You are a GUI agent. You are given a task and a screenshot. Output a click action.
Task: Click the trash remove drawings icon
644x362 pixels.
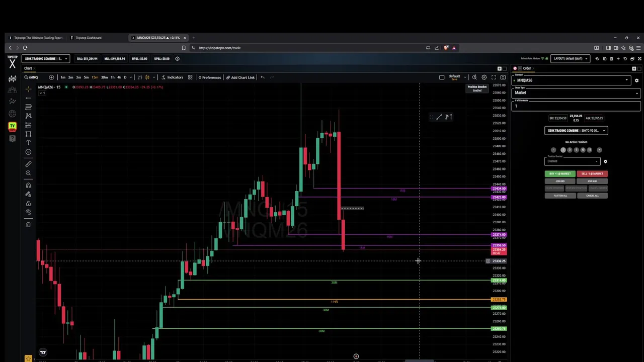tap(28, 224)
